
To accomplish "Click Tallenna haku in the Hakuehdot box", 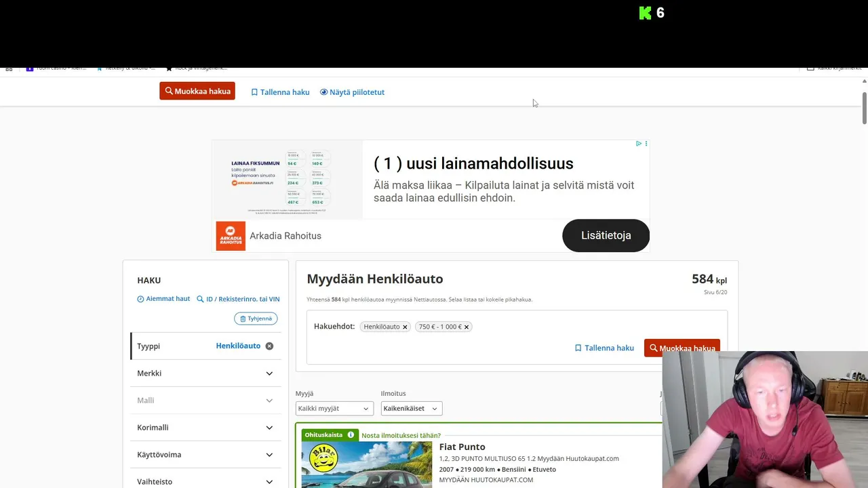I will click(x=604, y=348).
